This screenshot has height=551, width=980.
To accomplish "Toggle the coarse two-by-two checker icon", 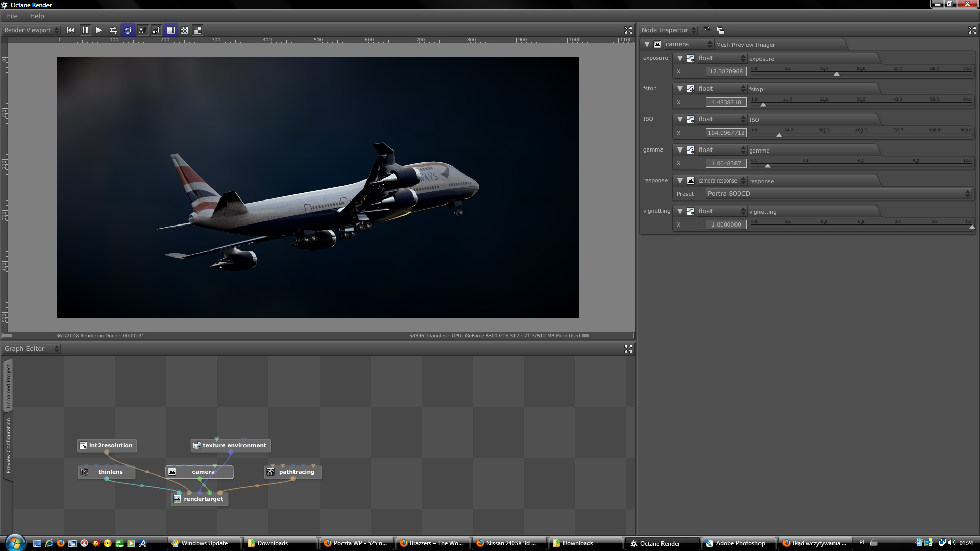I will [198, 30].
